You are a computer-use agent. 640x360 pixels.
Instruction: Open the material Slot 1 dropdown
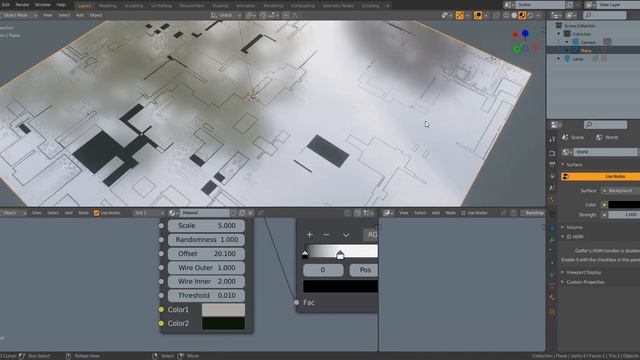pos(149,213)
